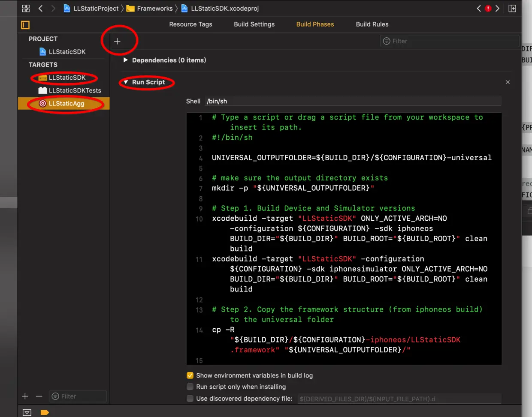Edit the Shell path field
Viewport: 532px width, 417px height.
(353, 101)
